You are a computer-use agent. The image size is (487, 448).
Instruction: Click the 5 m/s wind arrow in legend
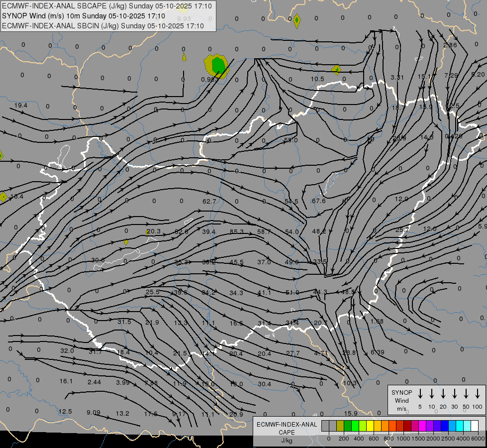pyautogui.click(x=420, y=394)
